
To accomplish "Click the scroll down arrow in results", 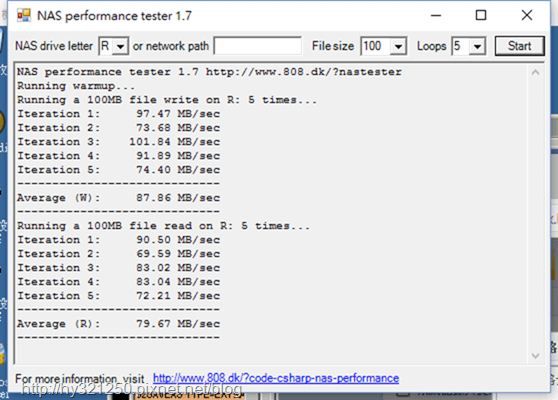I will coord(535,356).
